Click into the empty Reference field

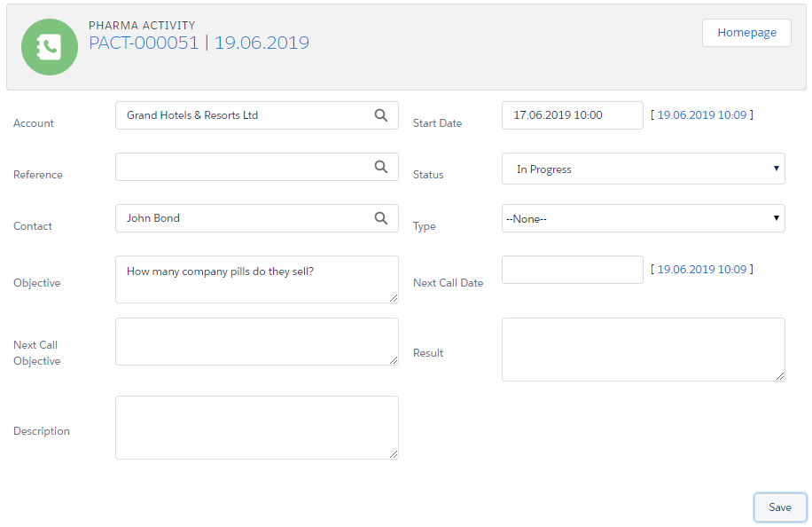tap(244, 167)
